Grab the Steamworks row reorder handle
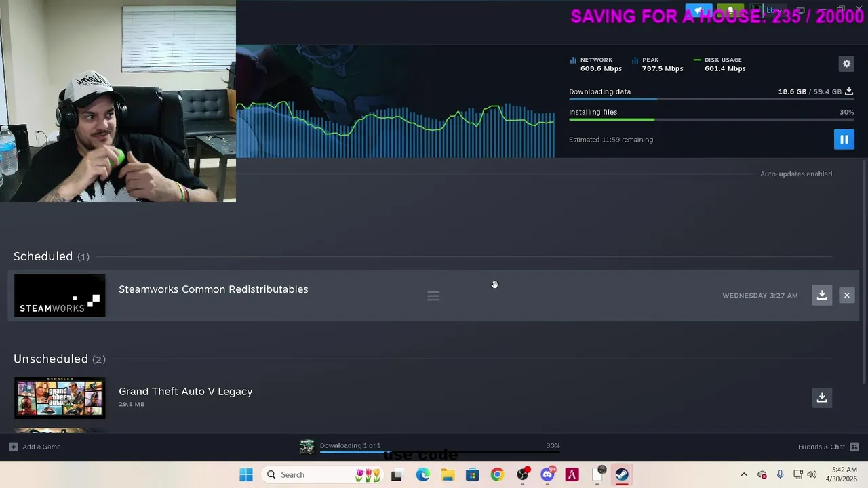 point(433,296)
